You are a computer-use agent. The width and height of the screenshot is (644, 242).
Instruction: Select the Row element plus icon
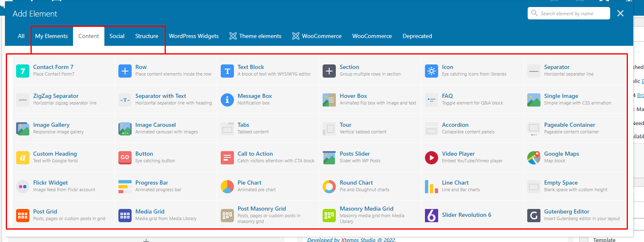pyautogui.click(x=125, y=71)
